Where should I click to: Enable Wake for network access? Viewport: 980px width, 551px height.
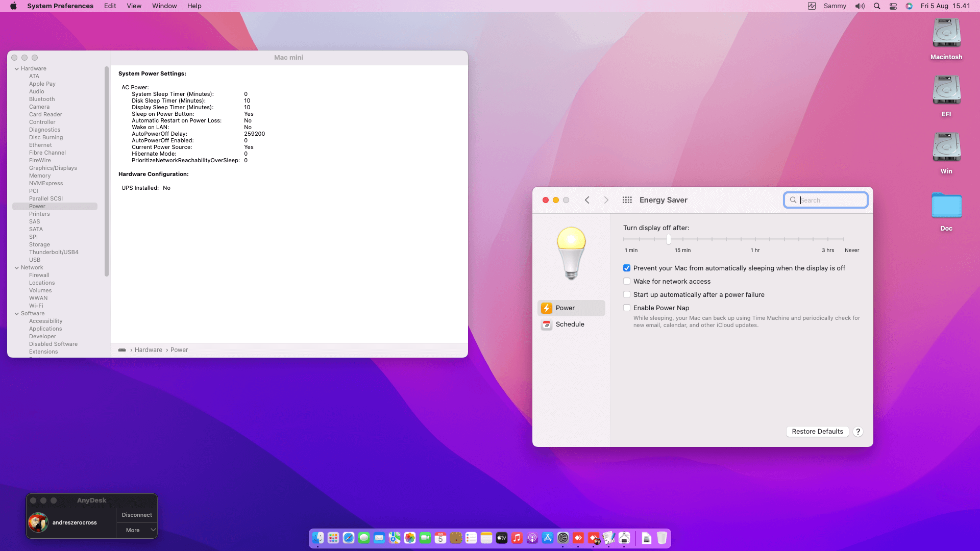[627, 282]
